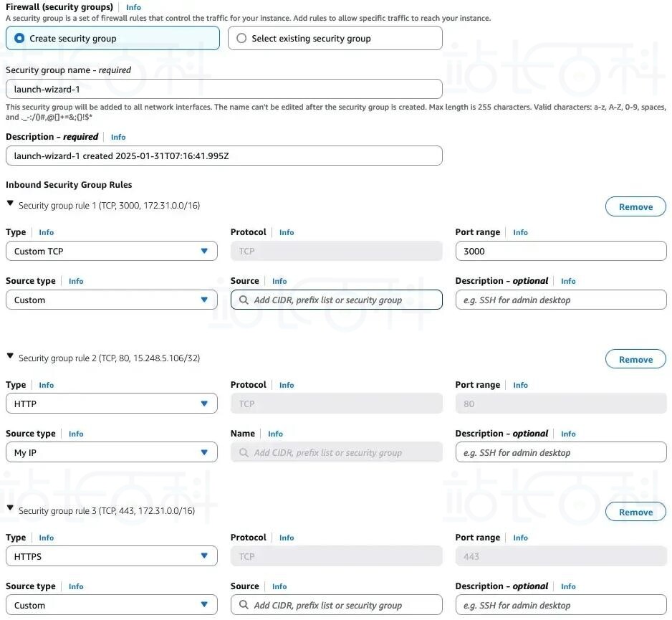The image size is (672, 620).
Task: Open Info link beside rule 1 Port range
Action: (x=520, y=232)
